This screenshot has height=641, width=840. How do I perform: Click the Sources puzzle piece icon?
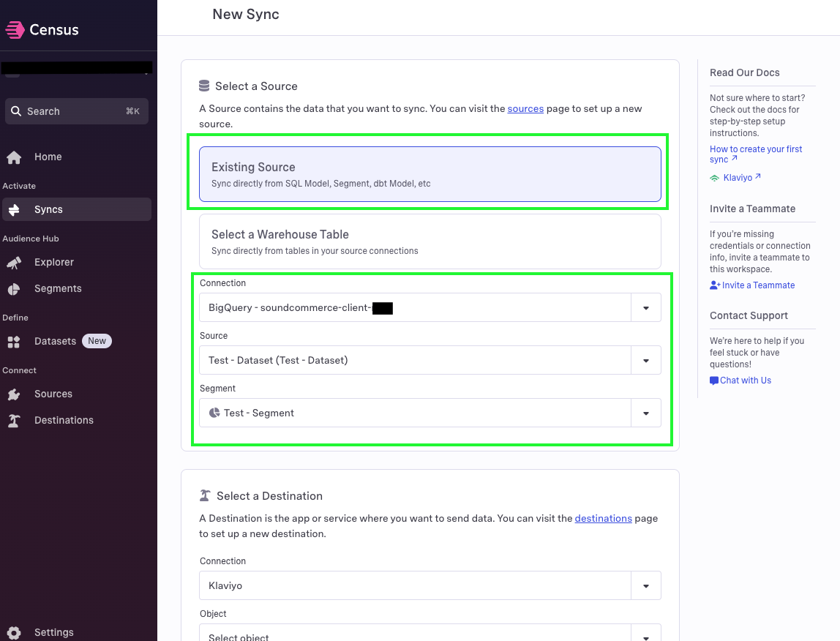(x=14, y=394)
